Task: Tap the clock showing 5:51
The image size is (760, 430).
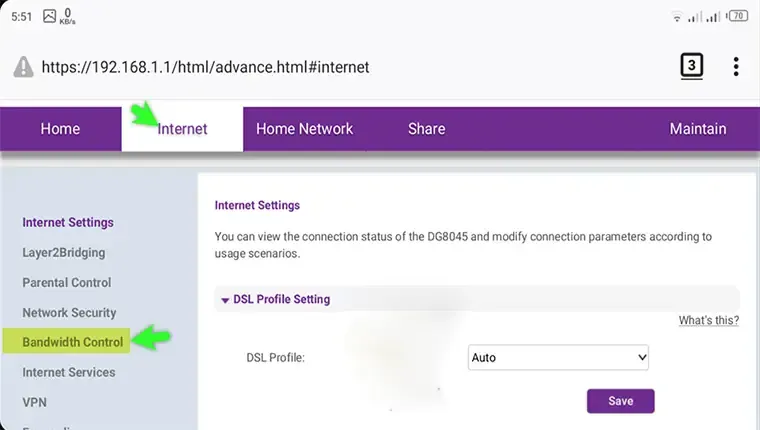Action: [21, 16]
